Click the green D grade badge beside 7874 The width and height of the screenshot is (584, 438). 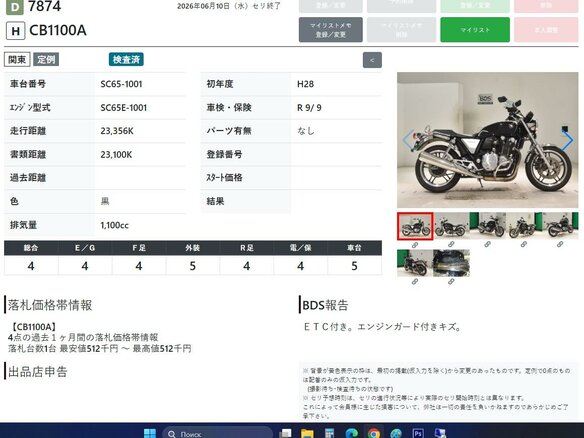coord(15,7)
